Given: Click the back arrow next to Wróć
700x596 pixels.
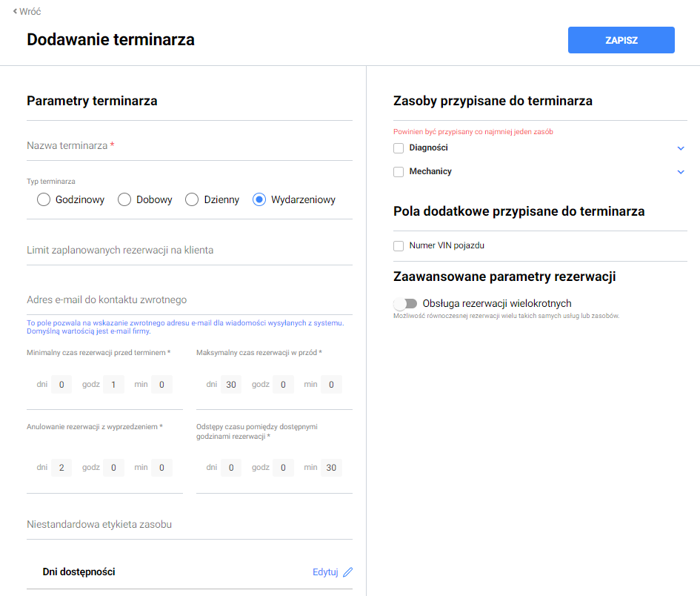Looking at the screenshot, I should click(15, 11).
